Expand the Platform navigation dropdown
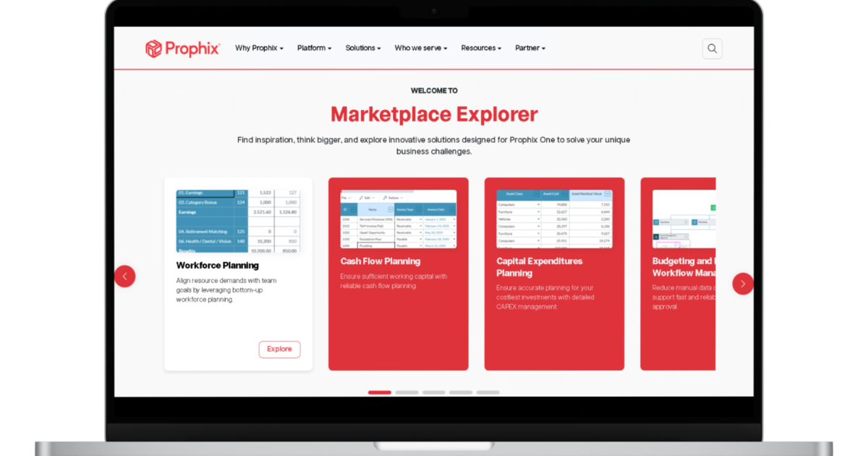 tap(314, 48)
